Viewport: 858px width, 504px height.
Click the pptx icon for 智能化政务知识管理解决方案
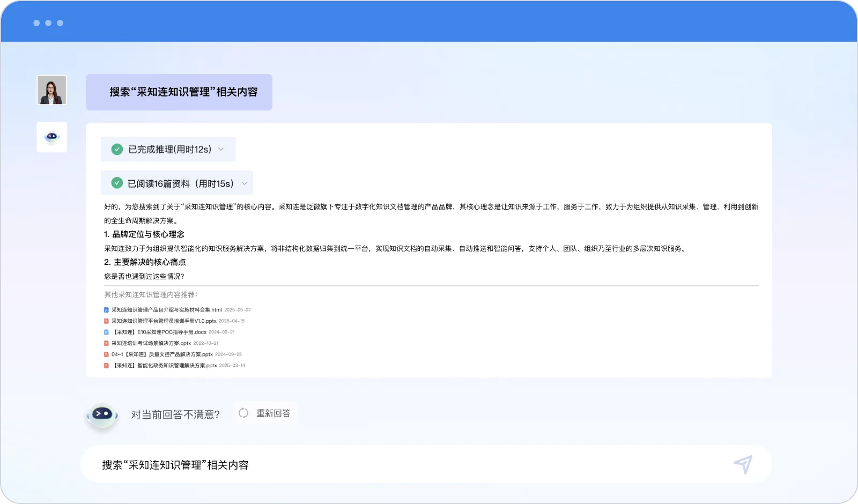pyautogui.click(x=106, y=366)
